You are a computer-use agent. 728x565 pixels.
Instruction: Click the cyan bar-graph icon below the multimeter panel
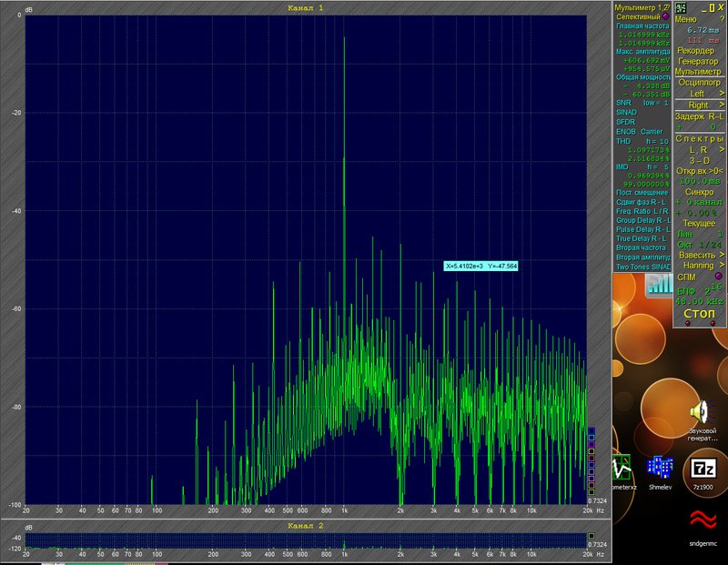(660, 285)
